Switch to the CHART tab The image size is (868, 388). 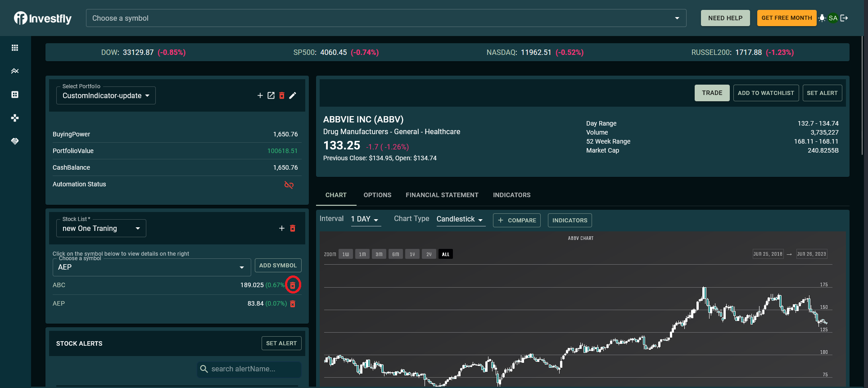point(336,195)
